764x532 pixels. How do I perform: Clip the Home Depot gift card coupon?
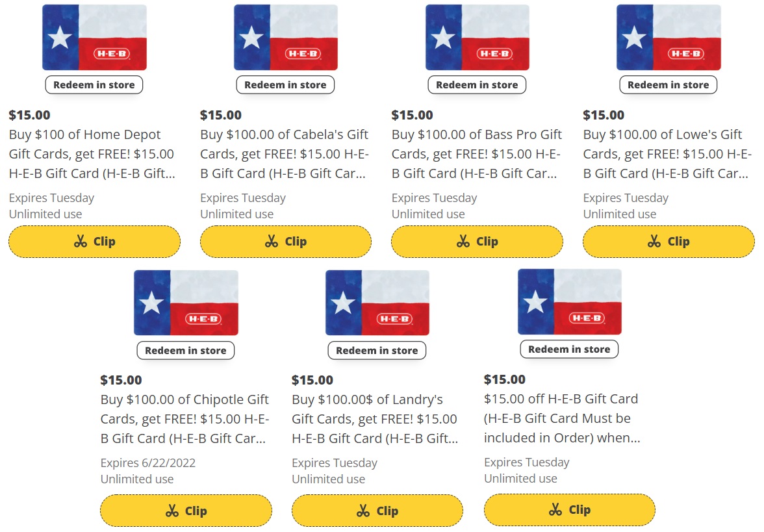click(x=94, y=241)
